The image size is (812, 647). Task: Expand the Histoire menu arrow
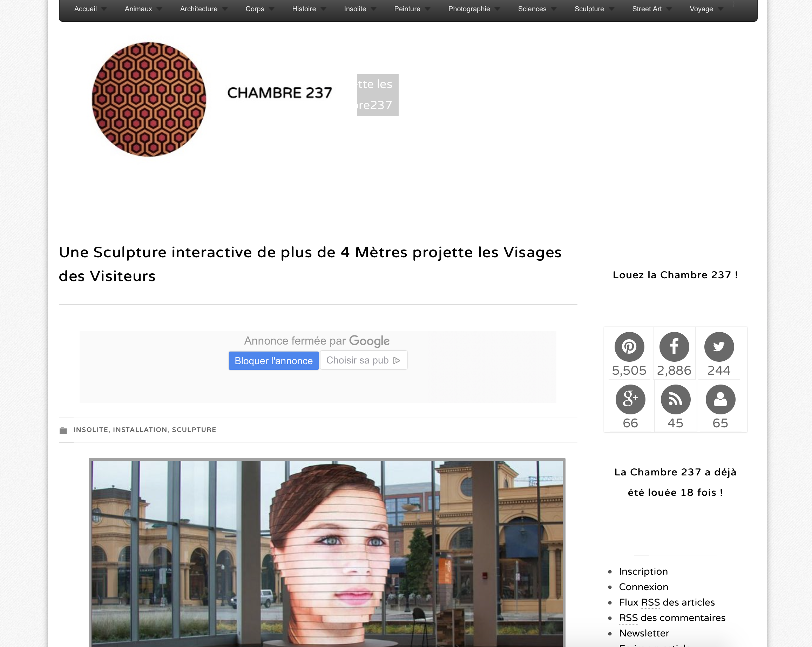click(x=323, y=9)
